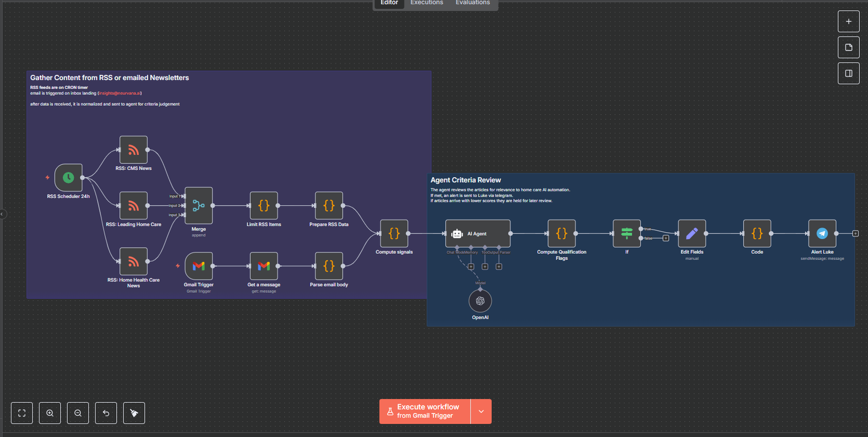Select the OpenAI model node
868x437 pixels.
(x=480, y=301)
